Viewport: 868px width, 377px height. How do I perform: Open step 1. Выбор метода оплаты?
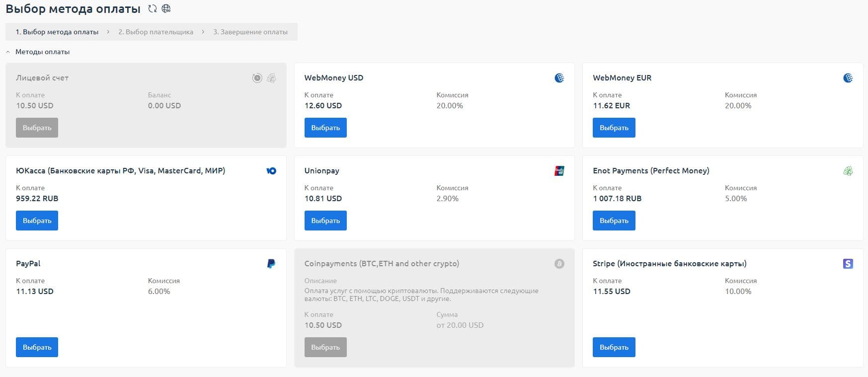(57, 32)
